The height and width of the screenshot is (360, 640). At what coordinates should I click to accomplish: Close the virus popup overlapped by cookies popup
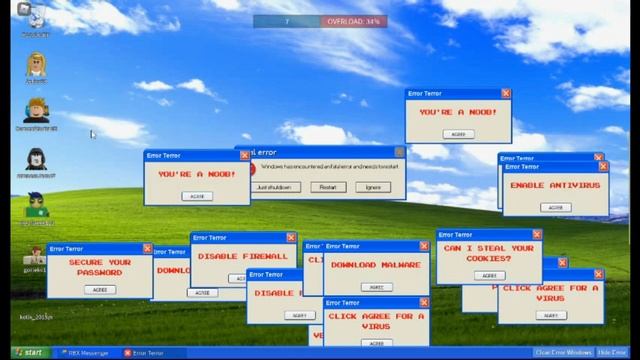598,274
